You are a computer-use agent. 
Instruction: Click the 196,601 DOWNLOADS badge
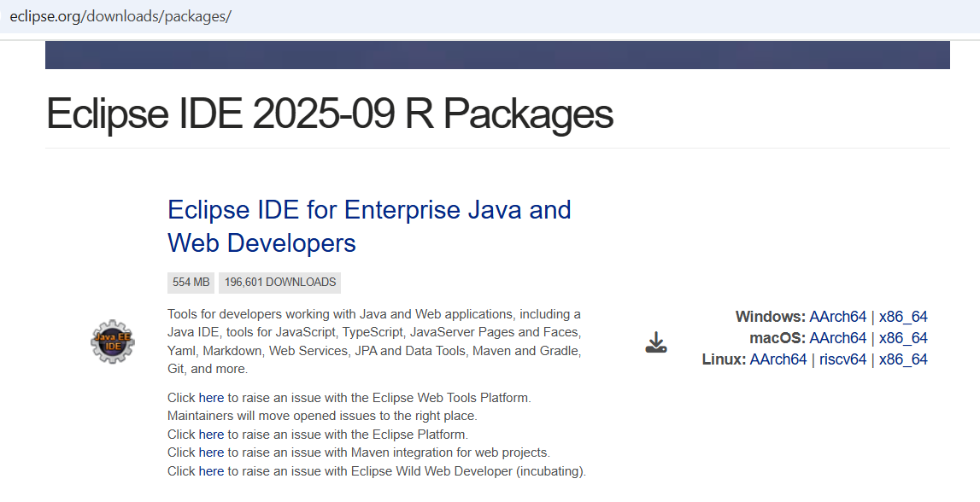pyautogui.click(x=279, y=283)
